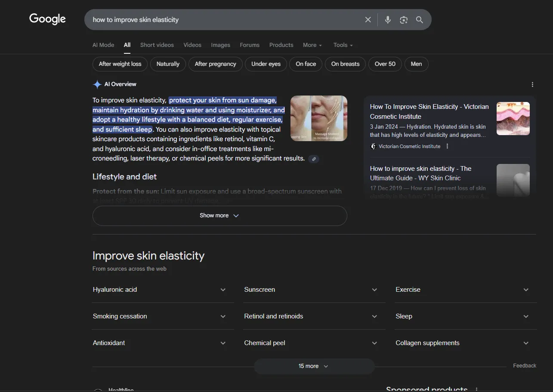Select the After pregnancy chip
This screenshot has height=392, width=553.
pyautogui.click(x=215, y=64)
